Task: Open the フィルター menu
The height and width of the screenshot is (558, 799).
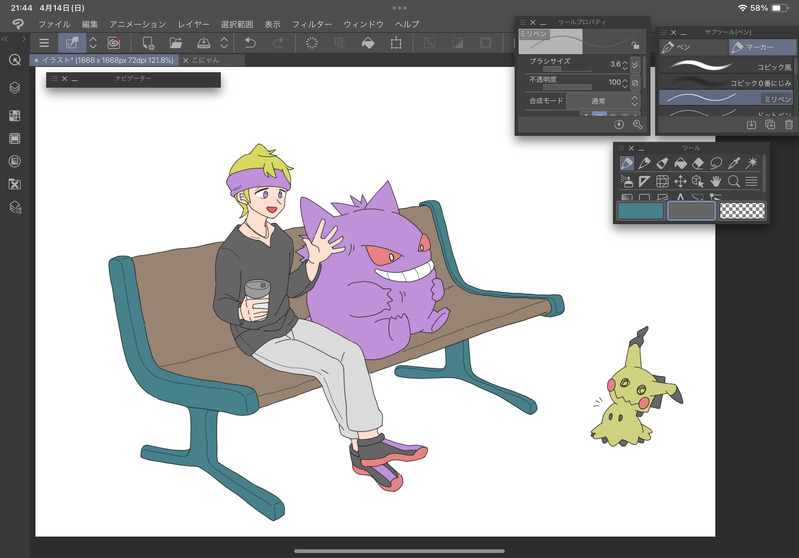Action: pos(312,23)
